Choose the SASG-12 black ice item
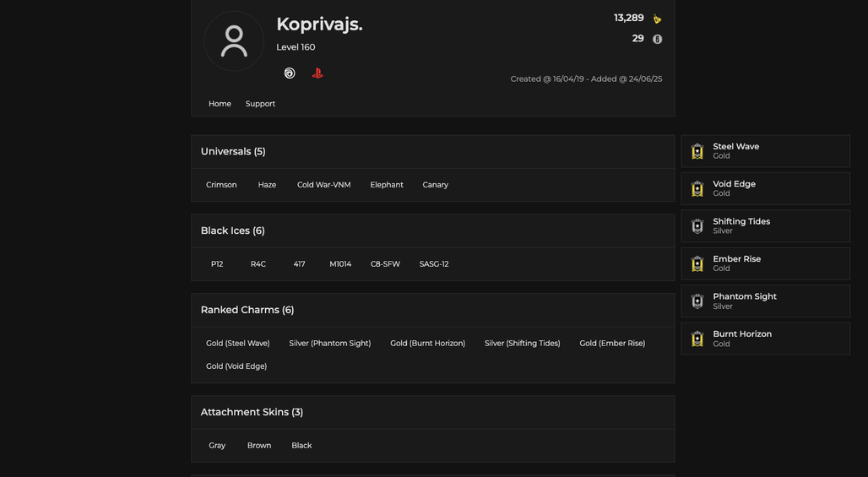868x477 pixels. tap(434, 264)
